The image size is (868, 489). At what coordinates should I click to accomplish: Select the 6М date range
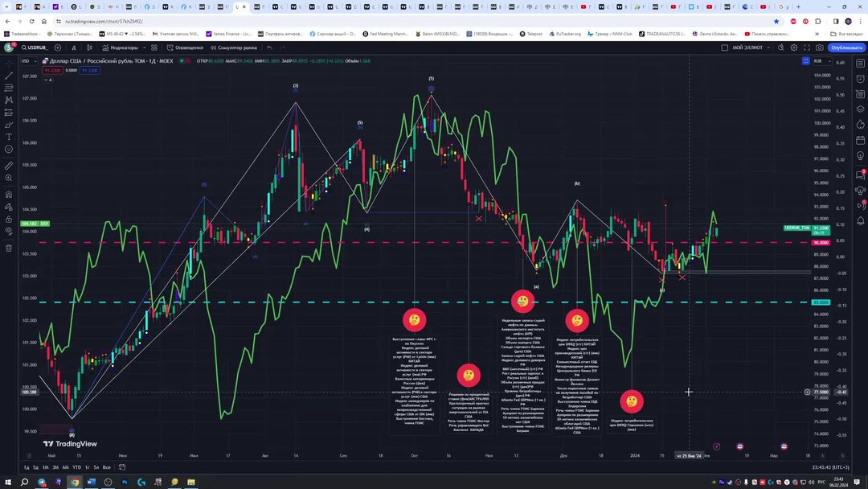coord(65,467)
